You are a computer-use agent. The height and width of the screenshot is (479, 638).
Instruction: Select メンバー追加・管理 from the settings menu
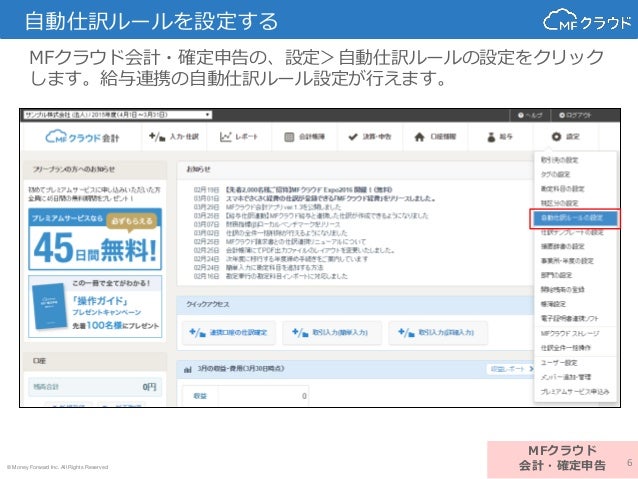pos(566,377)
